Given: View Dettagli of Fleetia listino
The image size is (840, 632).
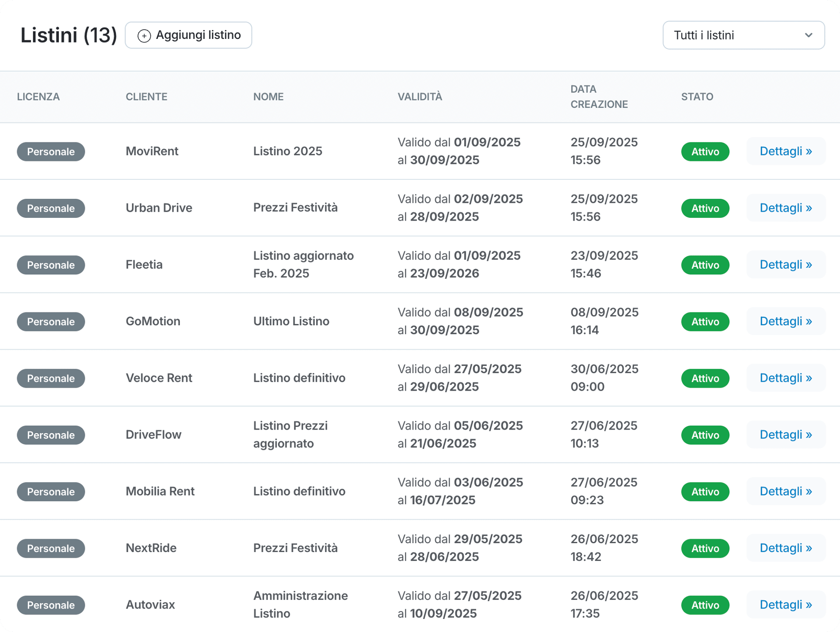Looking at the screenshot, I should click(786, 265).
